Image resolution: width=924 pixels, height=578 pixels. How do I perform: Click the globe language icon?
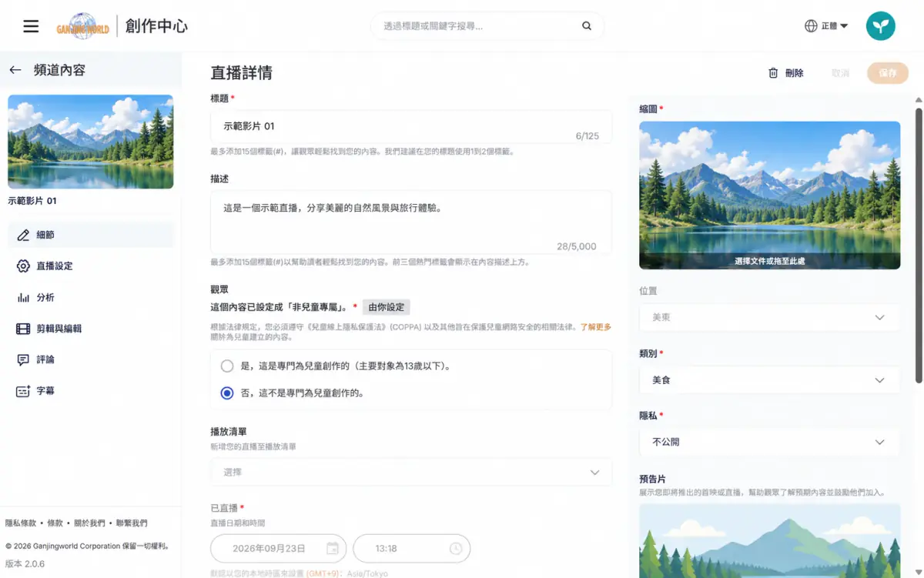(x=811, y=26)
